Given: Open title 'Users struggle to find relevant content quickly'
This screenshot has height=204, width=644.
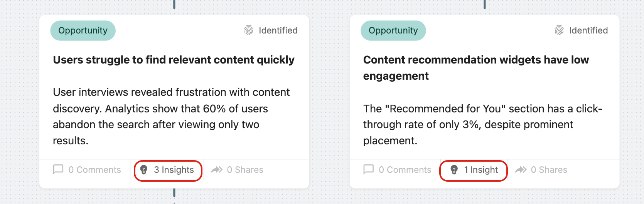Looking at the screenshot, I should point(174,60).
